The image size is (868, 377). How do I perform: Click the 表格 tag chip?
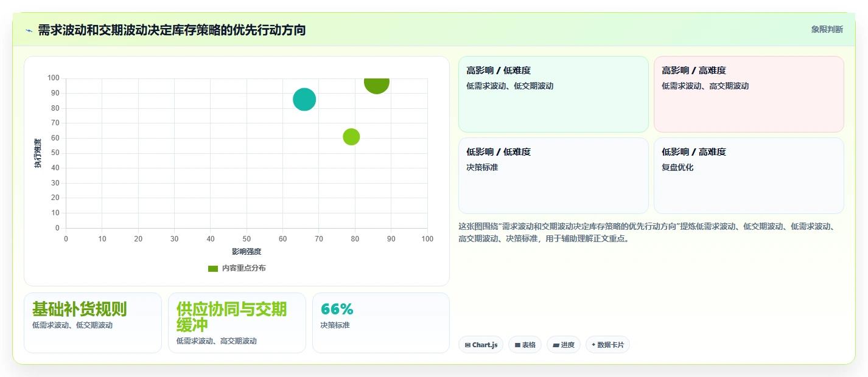click(x=525, y=345)
